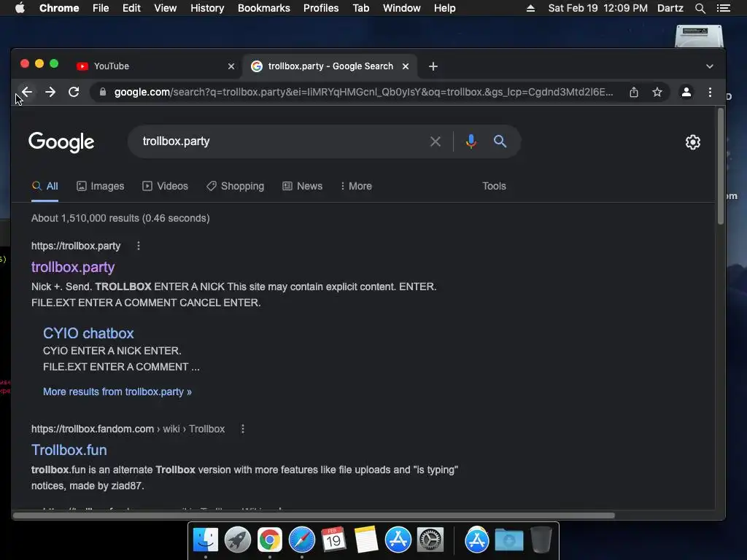The height and width of the screenshot is (560, 747).
Task: Click the date and time in menu bar
Action: (598, 8)
